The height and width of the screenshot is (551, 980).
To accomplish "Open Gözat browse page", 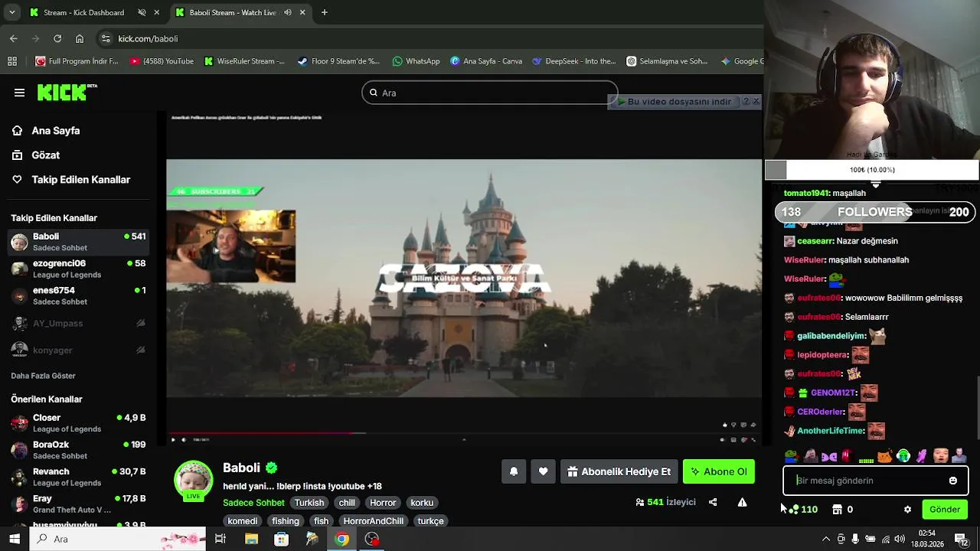I will click(35, 155).
